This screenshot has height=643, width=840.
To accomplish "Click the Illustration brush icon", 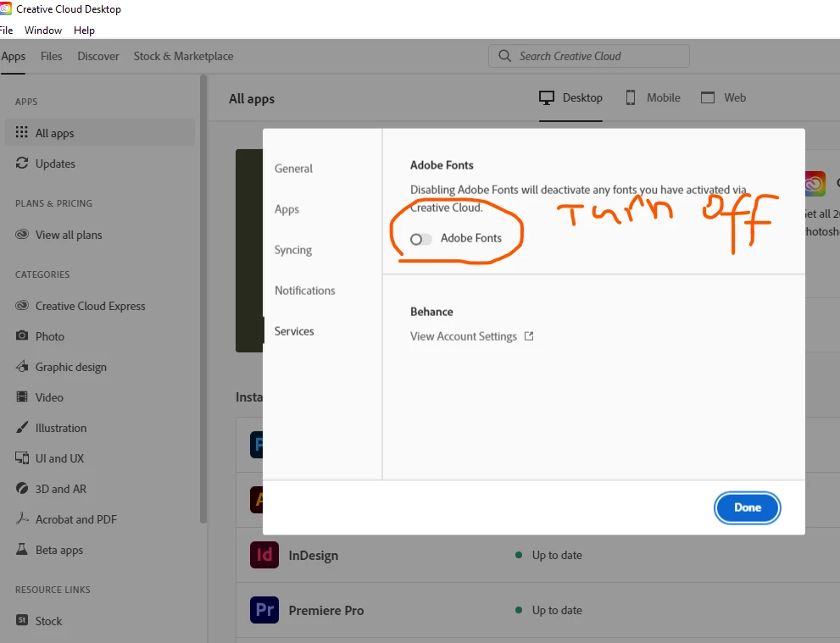I will (x=21, y=427).
